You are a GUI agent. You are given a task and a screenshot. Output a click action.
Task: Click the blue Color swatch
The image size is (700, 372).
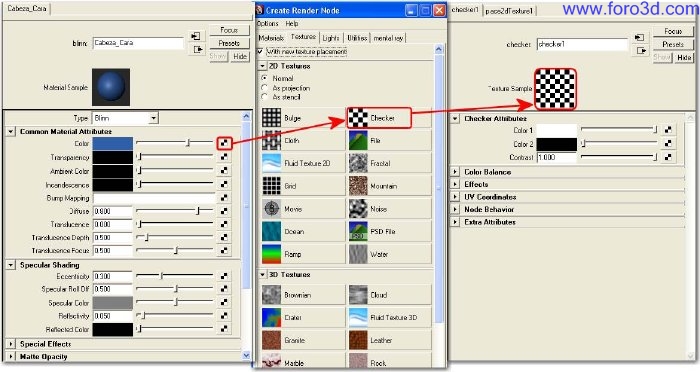pyautogui.click(x=112, y=143)
